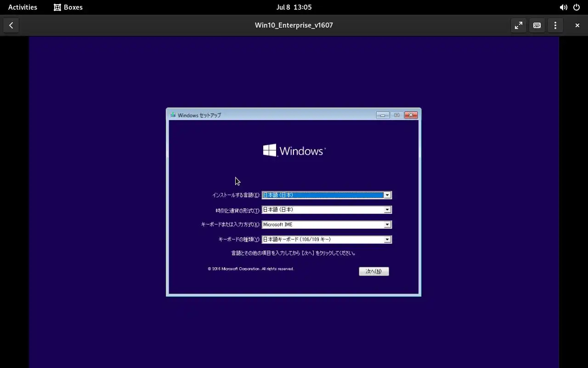This screenshot has width=588, height=368.
Task: Select the highlighted 日本語 (日本) language field
Action: click(x=327, y=195)
